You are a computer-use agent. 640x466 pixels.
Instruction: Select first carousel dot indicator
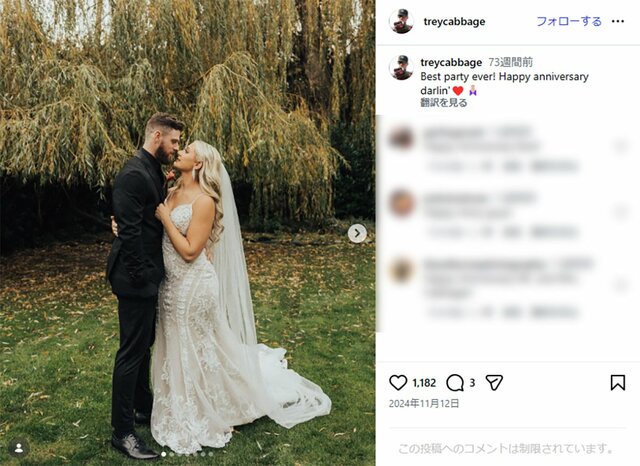pyautogui.click(x=164, y=454)
